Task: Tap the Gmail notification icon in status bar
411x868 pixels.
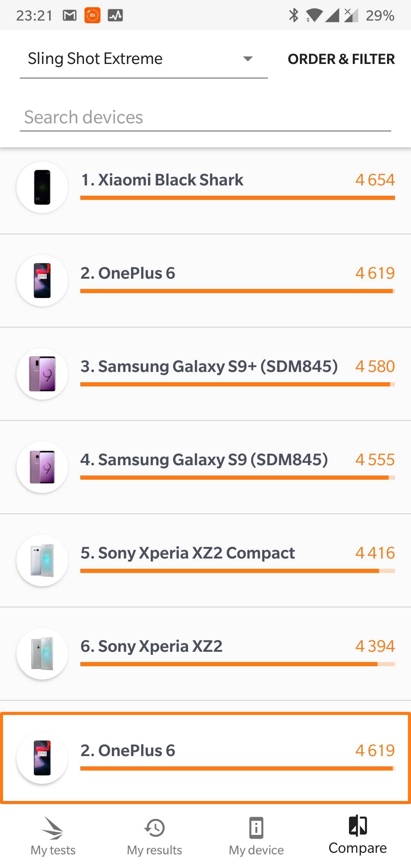Action: (x=70, y=16)
